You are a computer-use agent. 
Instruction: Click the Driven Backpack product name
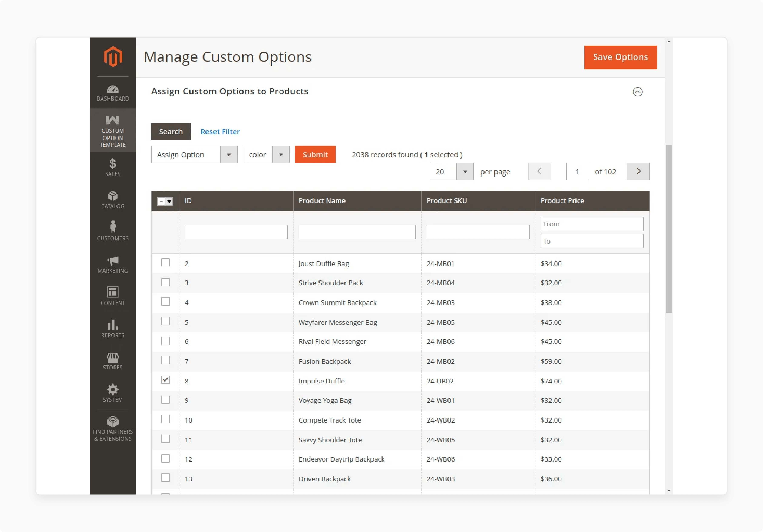(x=324, y=479)
